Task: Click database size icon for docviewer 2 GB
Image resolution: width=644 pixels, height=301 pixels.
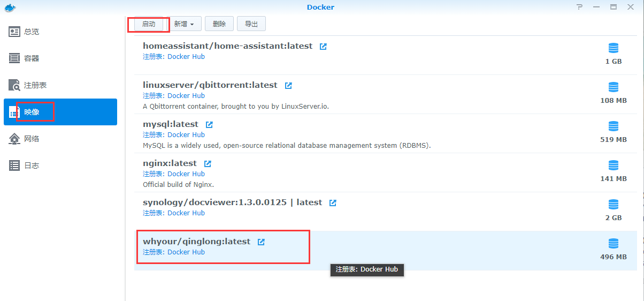Action: tap(614, 205)
